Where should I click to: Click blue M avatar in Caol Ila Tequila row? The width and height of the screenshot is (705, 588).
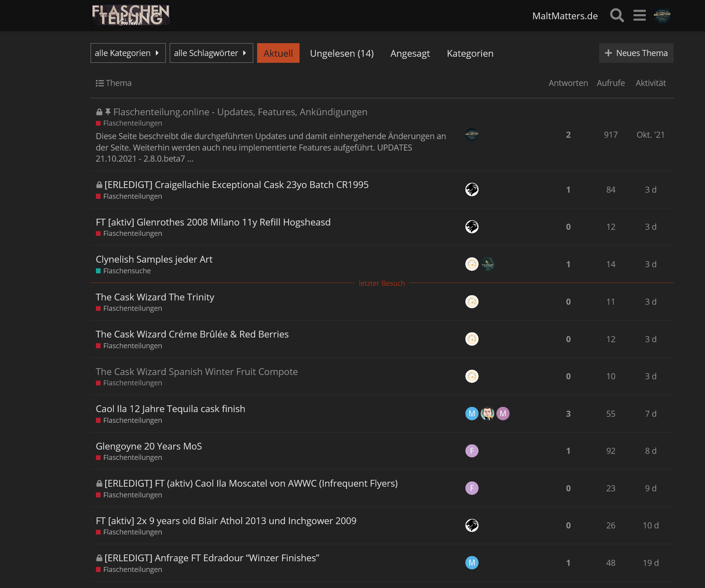[472, 414]
